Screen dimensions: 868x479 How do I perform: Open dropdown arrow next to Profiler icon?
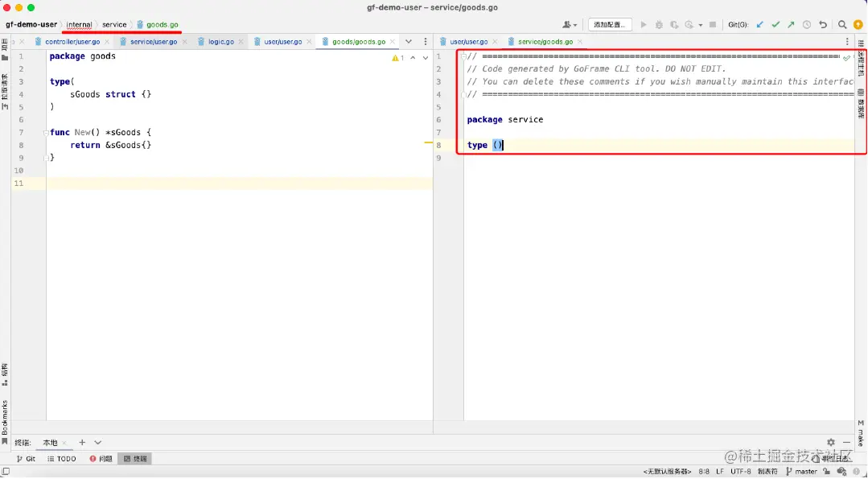pyautogui.click(x=700, y=26)
